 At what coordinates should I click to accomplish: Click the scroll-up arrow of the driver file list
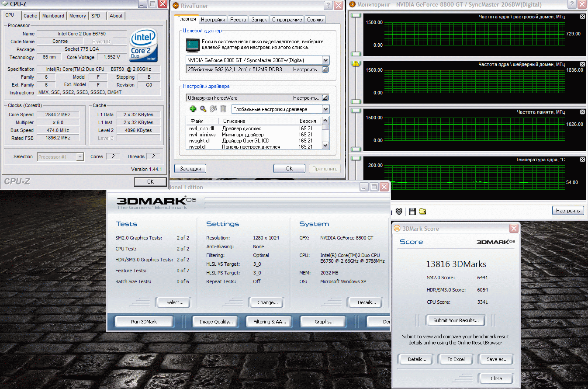click(x=325, y=121)
